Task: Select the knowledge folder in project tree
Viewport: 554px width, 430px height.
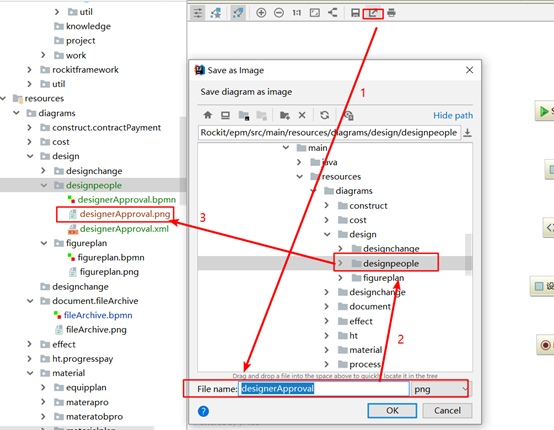Action: (x=88, y=26)
